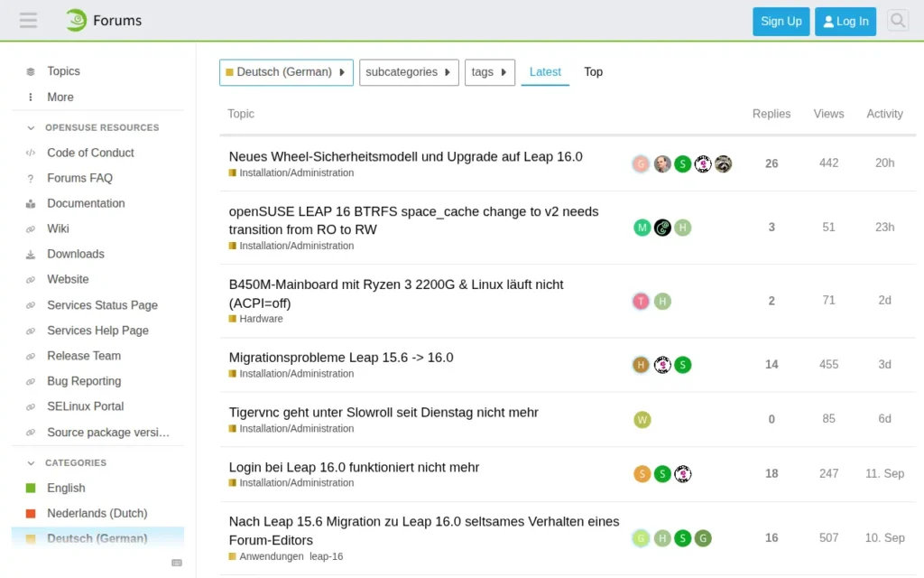Open the Release Team sidebar link

84,356
